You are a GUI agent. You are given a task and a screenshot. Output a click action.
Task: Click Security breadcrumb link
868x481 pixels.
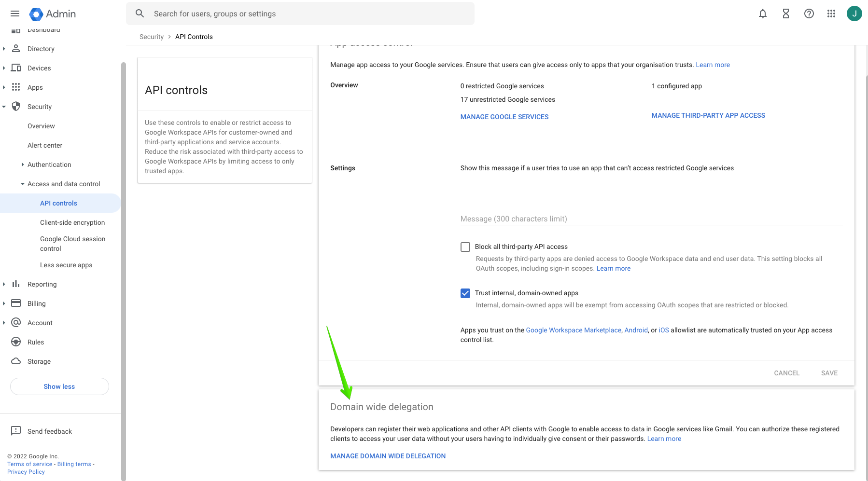tap(152, 37)
